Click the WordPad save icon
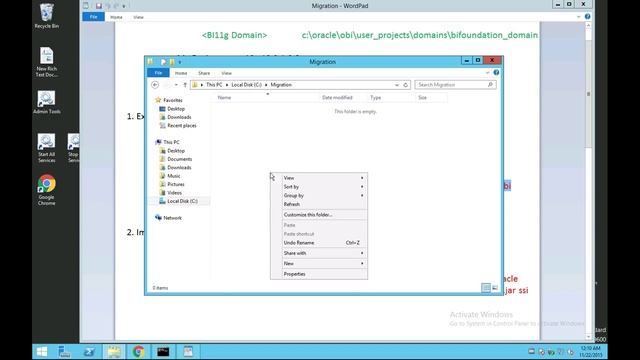 point(99,6)
